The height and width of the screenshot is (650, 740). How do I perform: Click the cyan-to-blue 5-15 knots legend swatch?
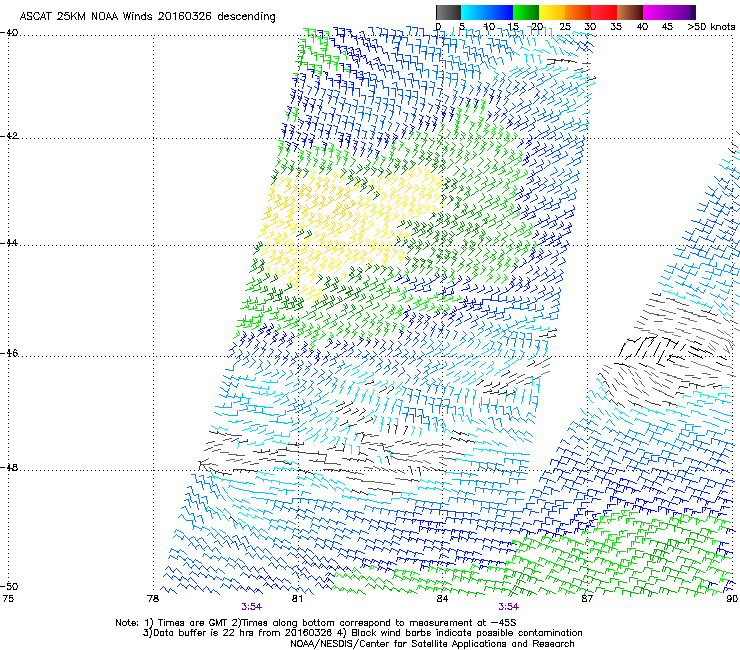[x=487, y=12]
